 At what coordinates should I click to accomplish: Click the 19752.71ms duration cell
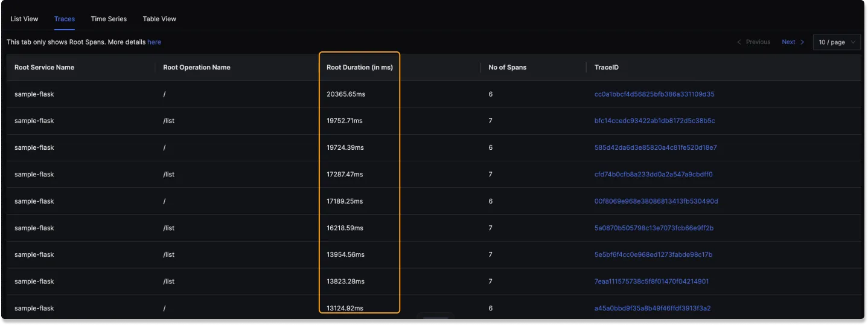(x=345, y=121)
